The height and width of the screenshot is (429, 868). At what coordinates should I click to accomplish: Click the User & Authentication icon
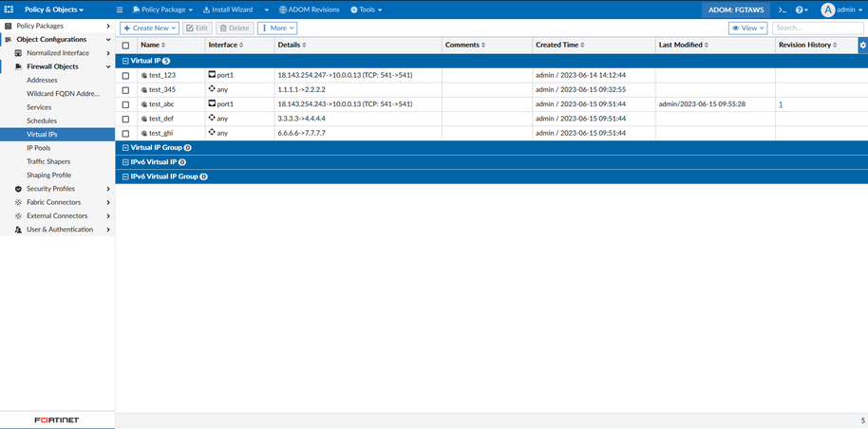tap(18, 230)
